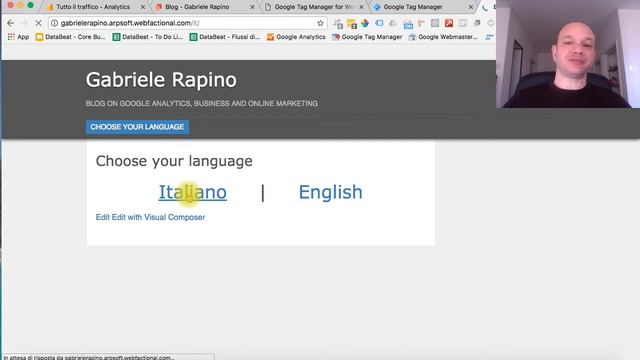
Task: Switch to Google Tag Manager for Wo... tab
Action: point(314,7)
